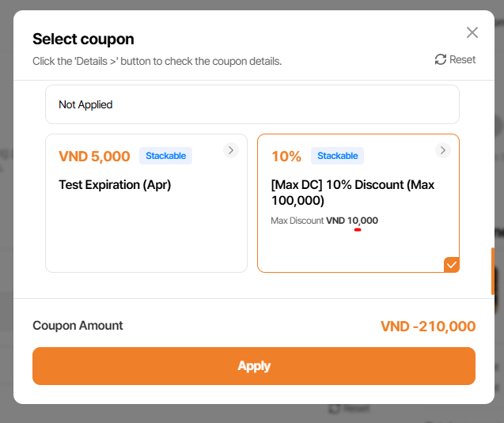Click the VND 5,000 amount text
This screenshot has height=423, width=504.
(94, 157)
